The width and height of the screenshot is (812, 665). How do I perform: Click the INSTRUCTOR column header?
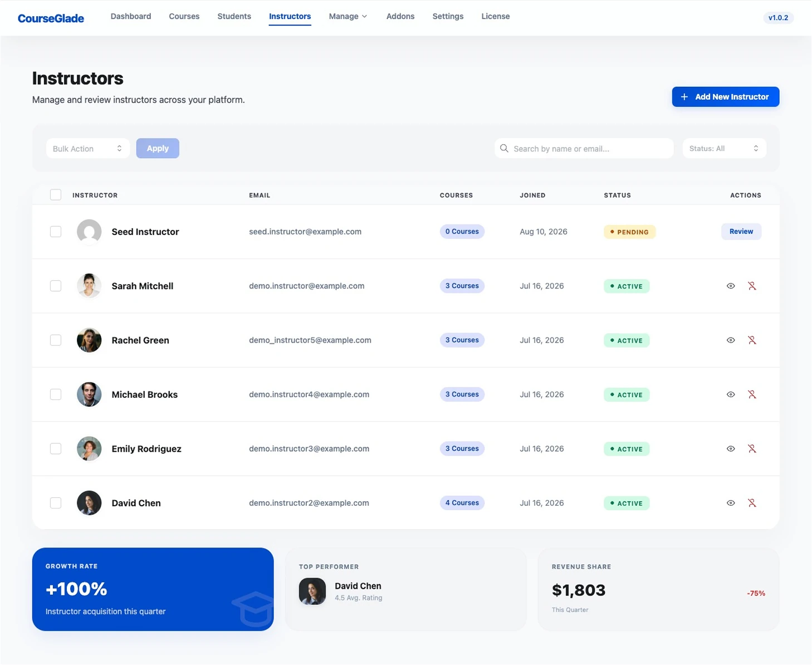(95, 195)
